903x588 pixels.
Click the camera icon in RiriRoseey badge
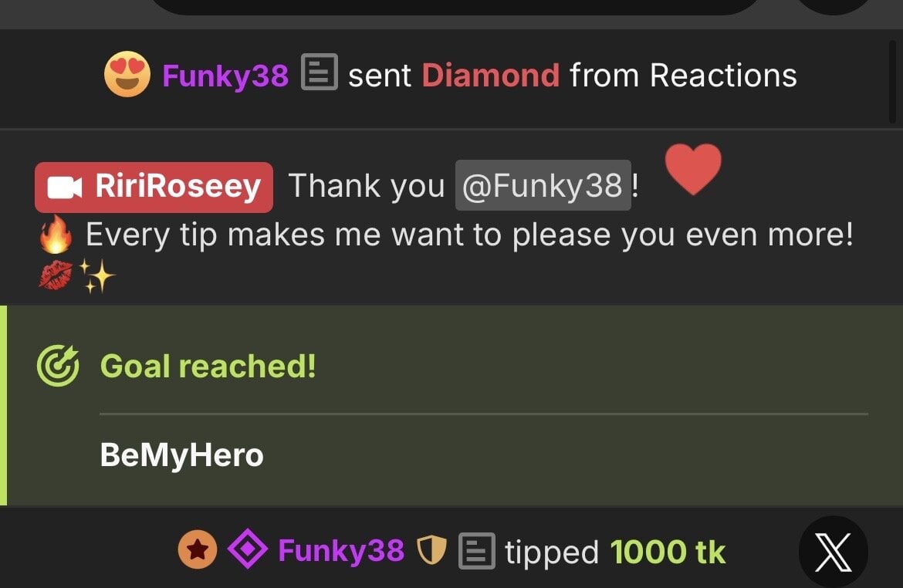[65, 188]
